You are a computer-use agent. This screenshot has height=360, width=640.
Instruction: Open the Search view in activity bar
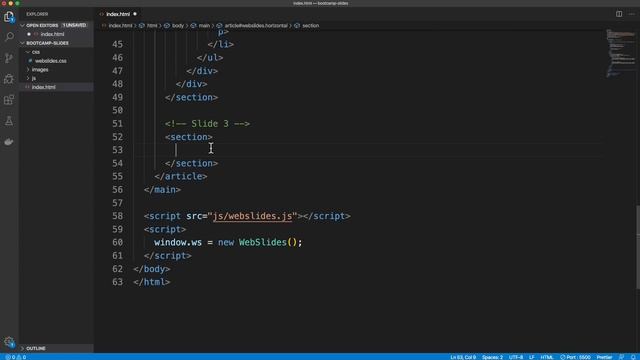(9, 37)
